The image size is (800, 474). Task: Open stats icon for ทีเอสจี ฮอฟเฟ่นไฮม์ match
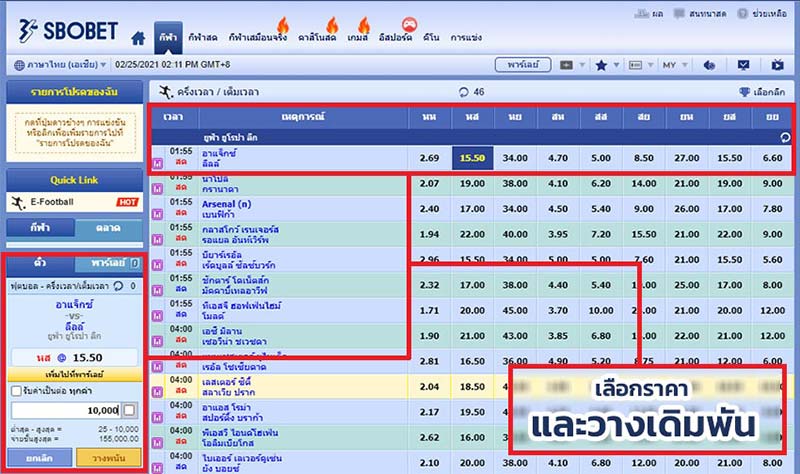157,316
